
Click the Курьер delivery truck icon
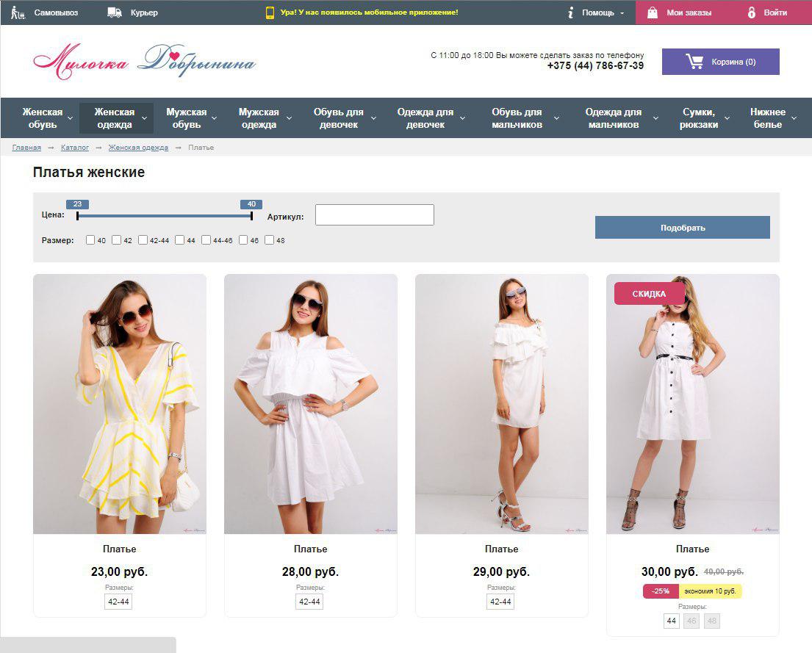tap(114, 12)
